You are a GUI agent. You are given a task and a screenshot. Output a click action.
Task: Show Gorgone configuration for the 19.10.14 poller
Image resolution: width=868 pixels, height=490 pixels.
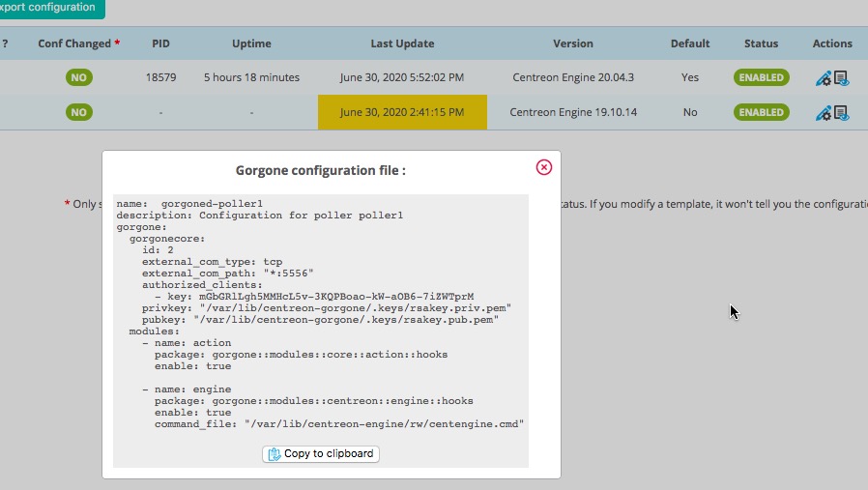coord(841,113)
